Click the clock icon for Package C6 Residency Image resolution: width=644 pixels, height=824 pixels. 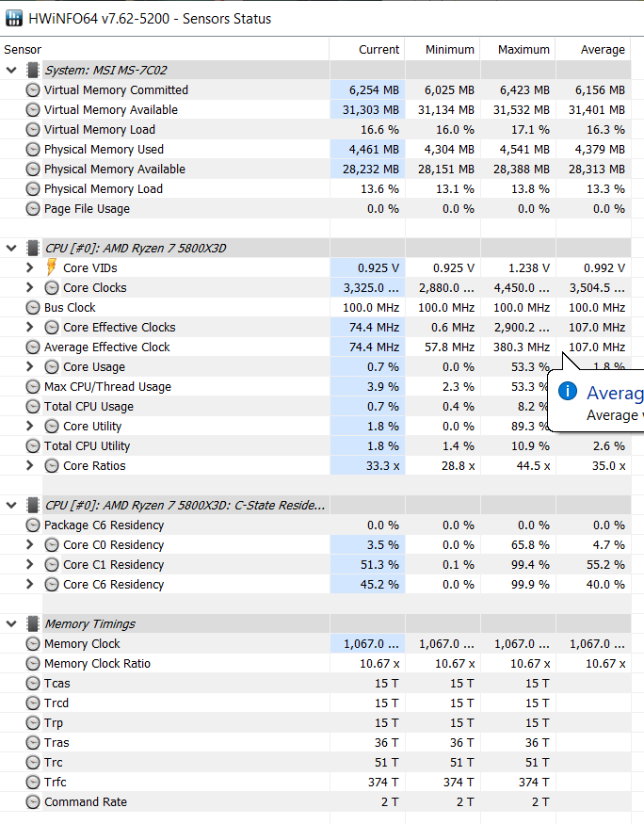point(33,525)
